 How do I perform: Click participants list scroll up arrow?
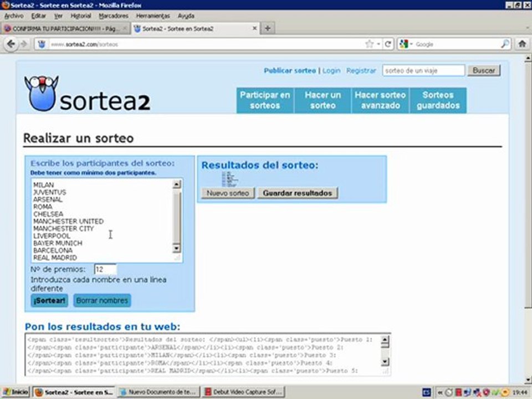click(x=176, y=184)
